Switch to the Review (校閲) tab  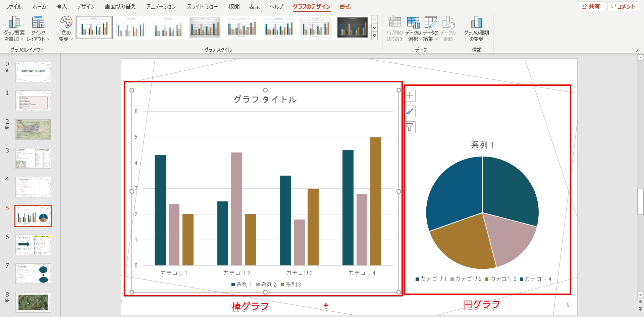click(234, 6)
